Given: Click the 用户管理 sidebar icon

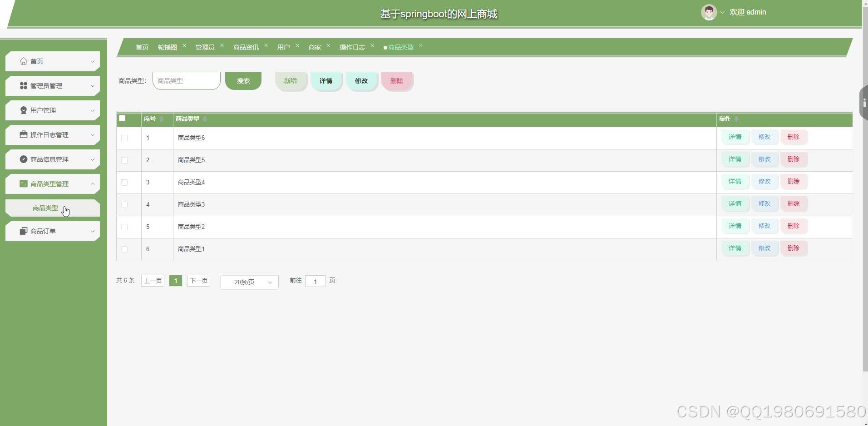Looking at the screenshot, I should (24, 110).
